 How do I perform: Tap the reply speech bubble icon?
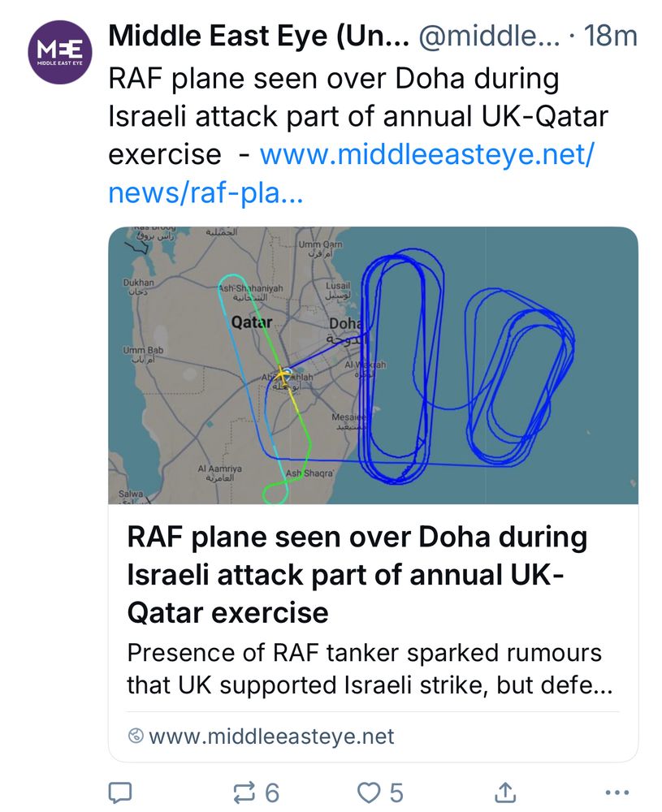(120, 792)
